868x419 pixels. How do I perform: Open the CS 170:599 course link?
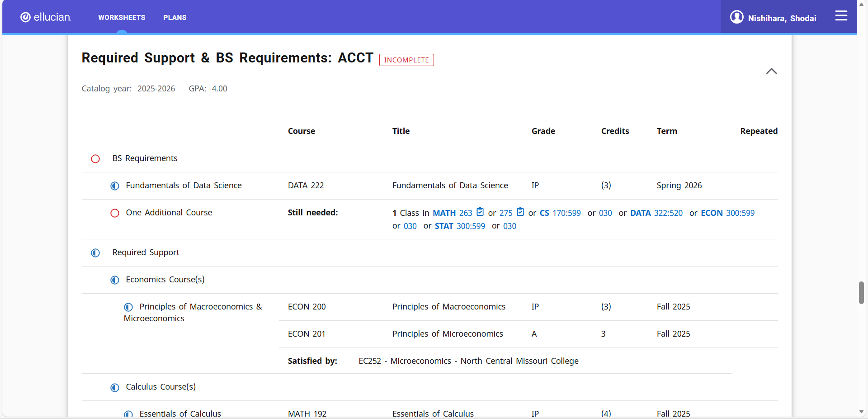coord(560,213)
